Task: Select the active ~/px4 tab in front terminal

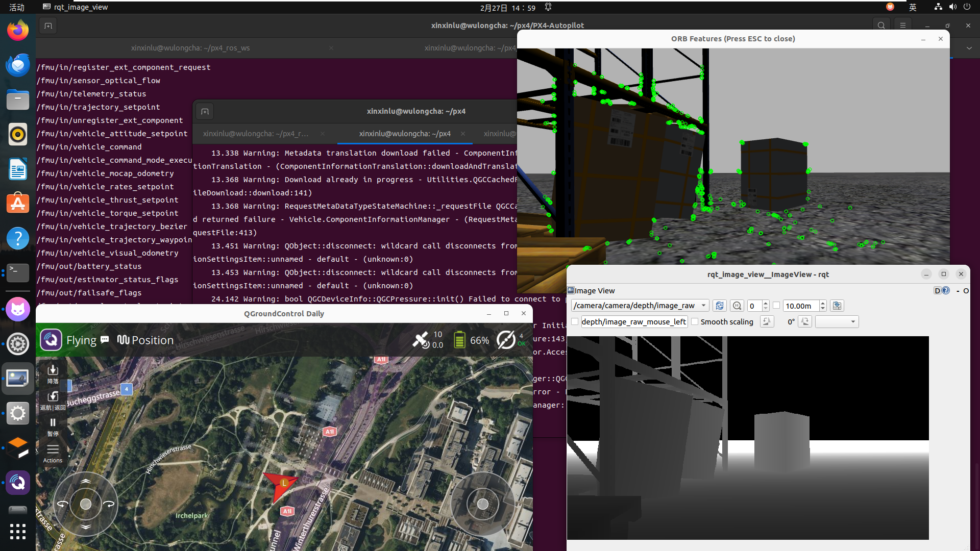Action: coord(405,133)
